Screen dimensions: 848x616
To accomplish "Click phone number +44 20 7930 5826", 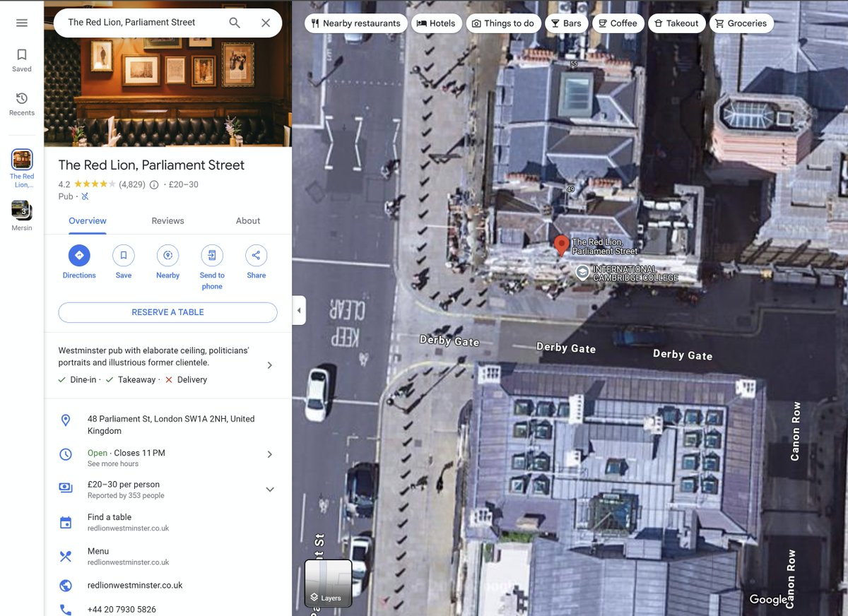I will [x=122, y=609].
